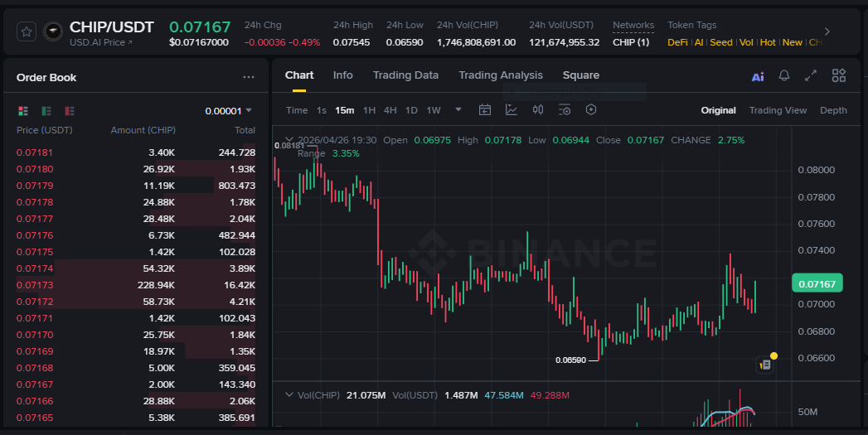Image resolution: width=868 pixels, height=435 pixels.
Task: Switch order book to buy orders only view
Action: (x=46, y=111)
